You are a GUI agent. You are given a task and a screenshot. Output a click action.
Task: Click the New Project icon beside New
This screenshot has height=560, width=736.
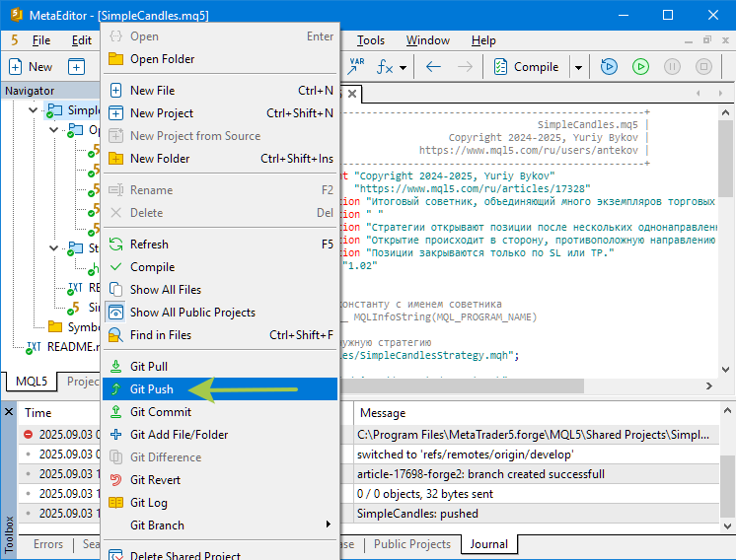point(76,67)
